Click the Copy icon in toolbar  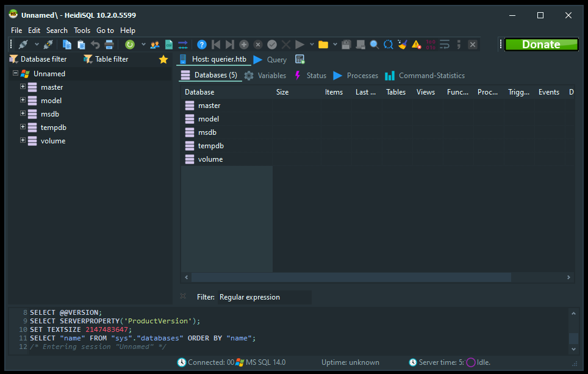pos(67,45)
